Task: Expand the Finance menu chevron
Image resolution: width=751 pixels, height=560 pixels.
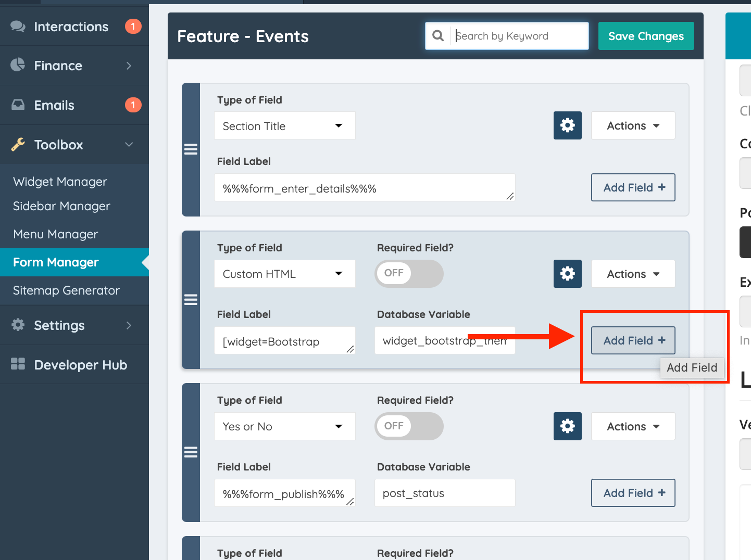Action: pyautogui.click(x=129, y=66)
